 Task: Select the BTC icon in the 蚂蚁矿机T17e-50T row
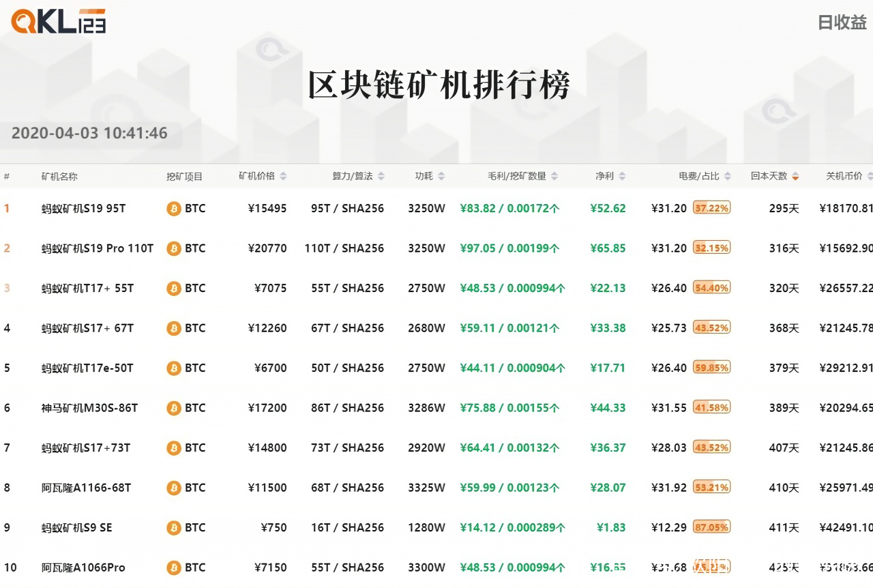tap(173, 368)
